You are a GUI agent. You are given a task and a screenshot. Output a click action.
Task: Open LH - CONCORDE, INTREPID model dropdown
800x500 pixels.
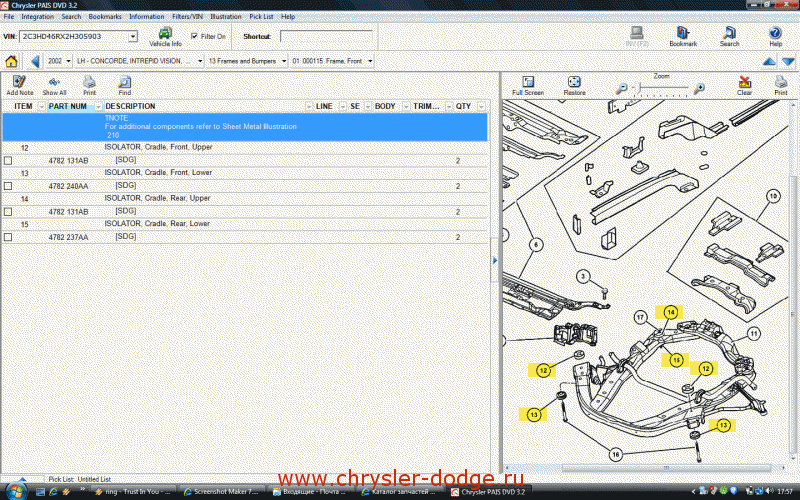click(199, 61)
